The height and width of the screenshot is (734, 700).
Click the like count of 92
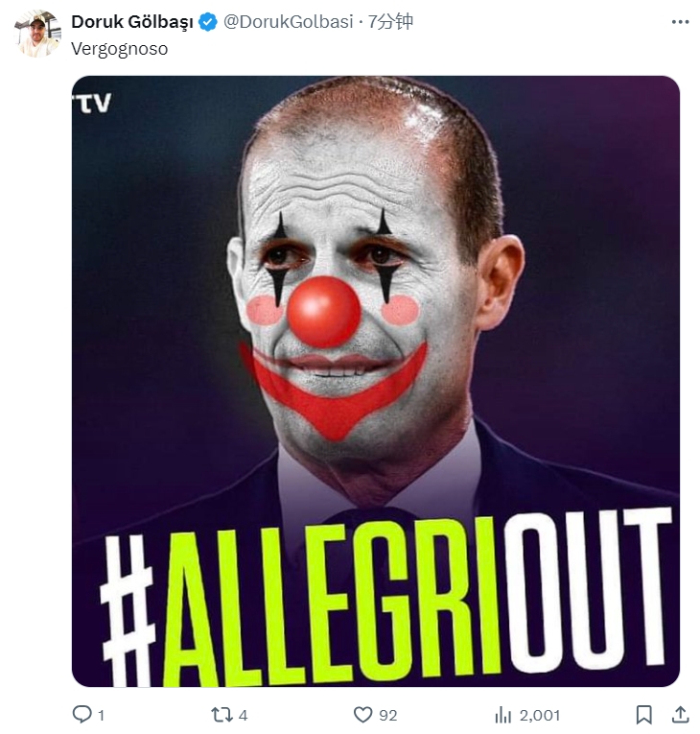388,715
